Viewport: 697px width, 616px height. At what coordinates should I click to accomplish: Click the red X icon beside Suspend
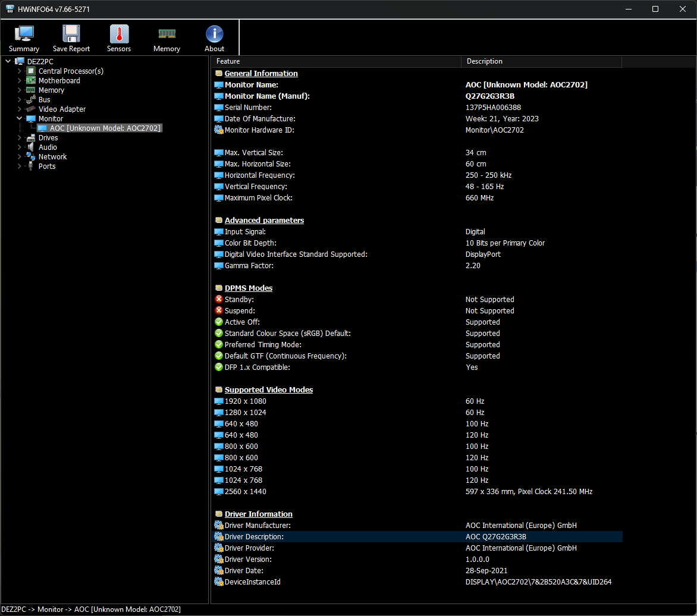(x=219, y=310)
